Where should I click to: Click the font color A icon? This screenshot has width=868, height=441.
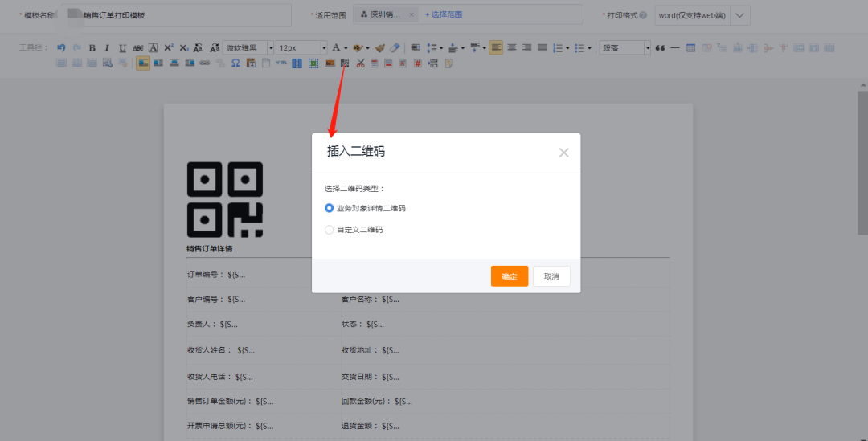tap(336, 48)
